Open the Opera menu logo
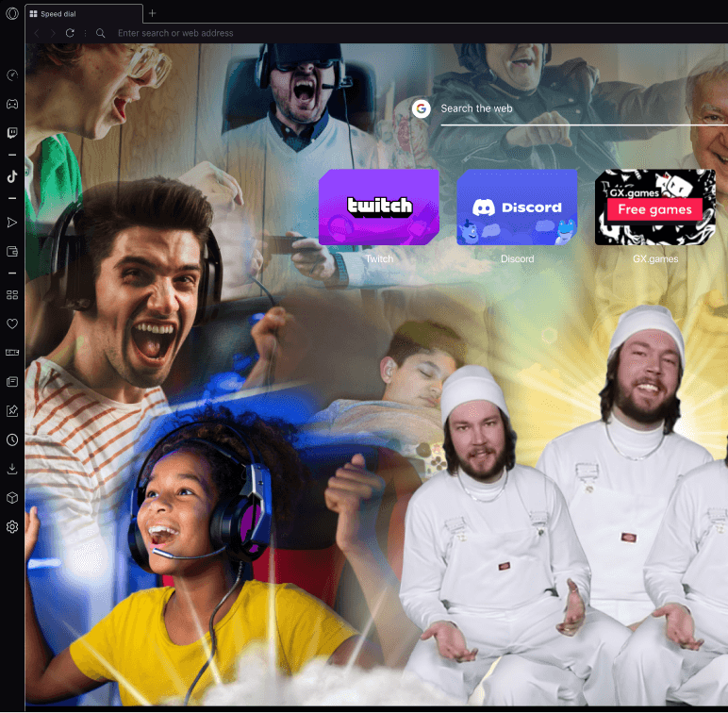 coord(12,13)
